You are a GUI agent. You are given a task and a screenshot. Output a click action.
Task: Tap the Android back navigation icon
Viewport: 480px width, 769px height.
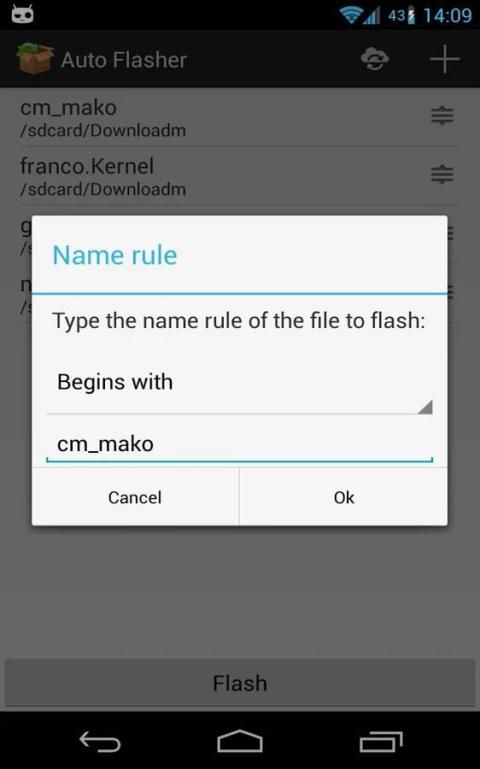pos(100,742)
